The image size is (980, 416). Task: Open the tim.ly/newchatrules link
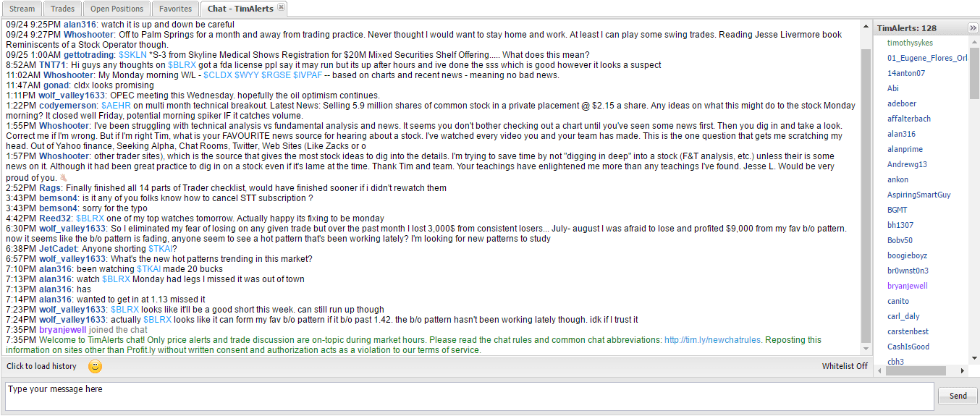712,340
